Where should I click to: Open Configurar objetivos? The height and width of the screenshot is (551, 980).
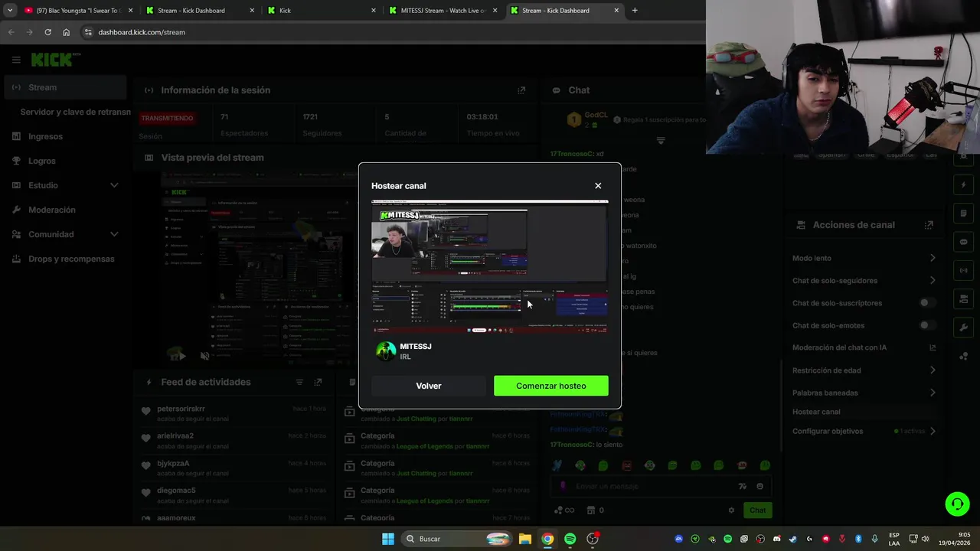coord(864,431)
